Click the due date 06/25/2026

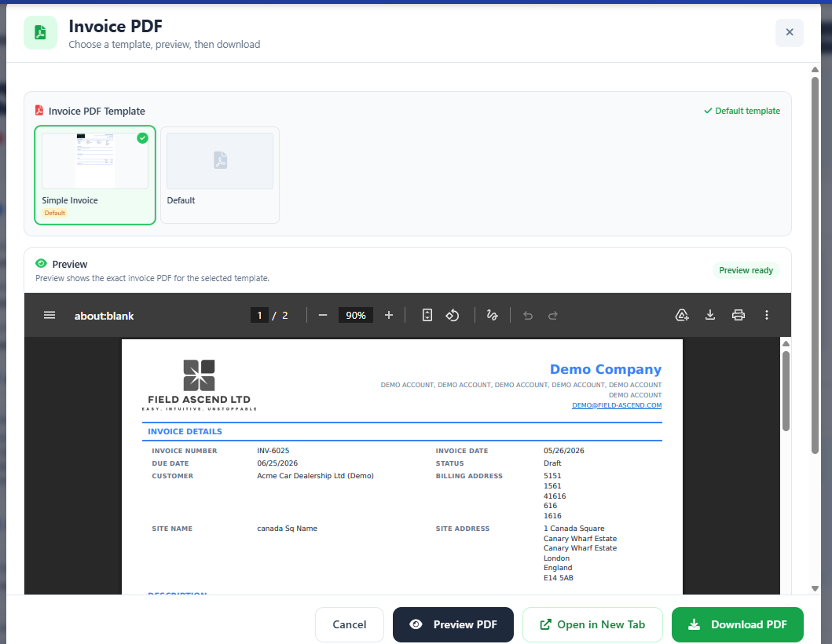coord(277,463)
